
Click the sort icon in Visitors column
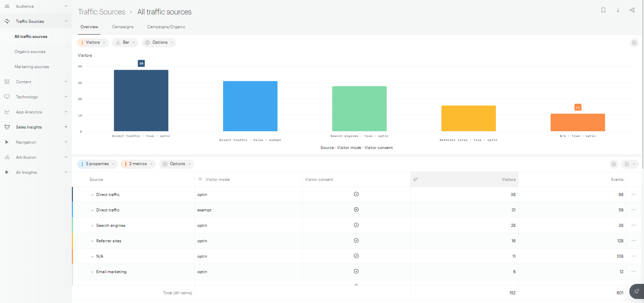tap(416, 180)
